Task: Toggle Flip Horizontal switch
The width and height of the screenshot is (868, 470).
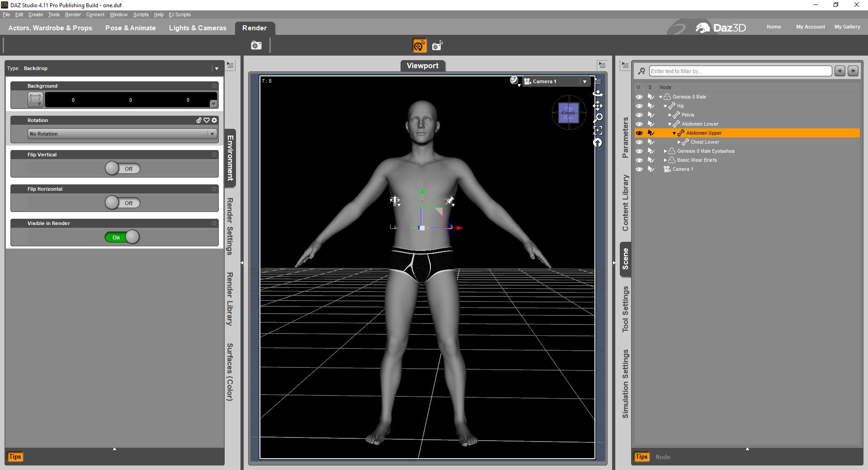Action: point(123,203)
